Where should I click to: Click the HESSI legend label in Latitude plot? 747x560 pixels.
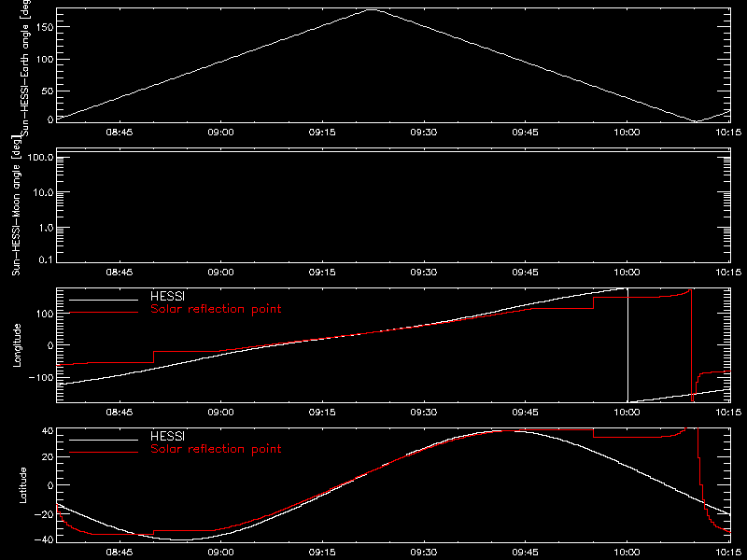pyautogui.click(x=167, y=436)
